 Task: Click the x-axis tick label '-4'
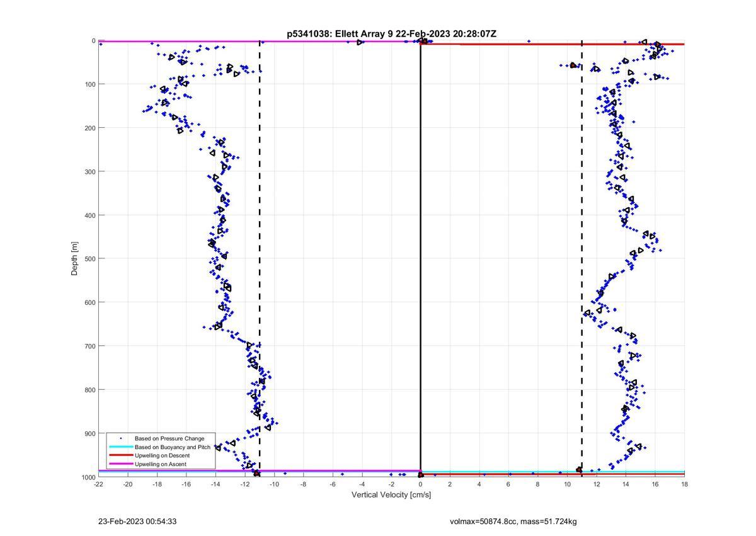pos(362,484)
